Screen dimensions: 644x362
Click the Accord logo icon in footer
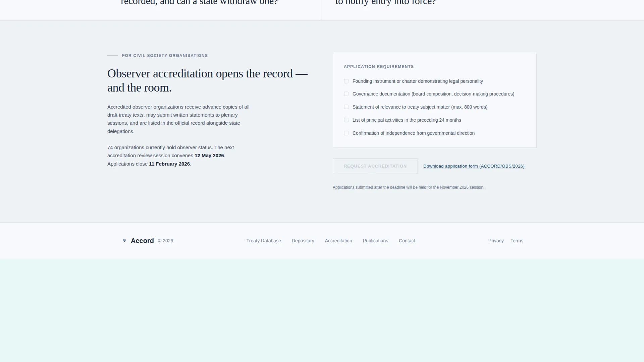[x=124, y=241]
